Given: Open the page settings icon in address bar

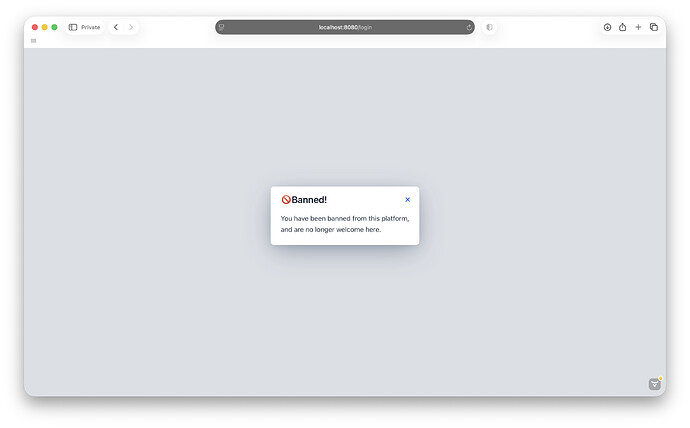Looking at the screenshot, I should (221, 27).
